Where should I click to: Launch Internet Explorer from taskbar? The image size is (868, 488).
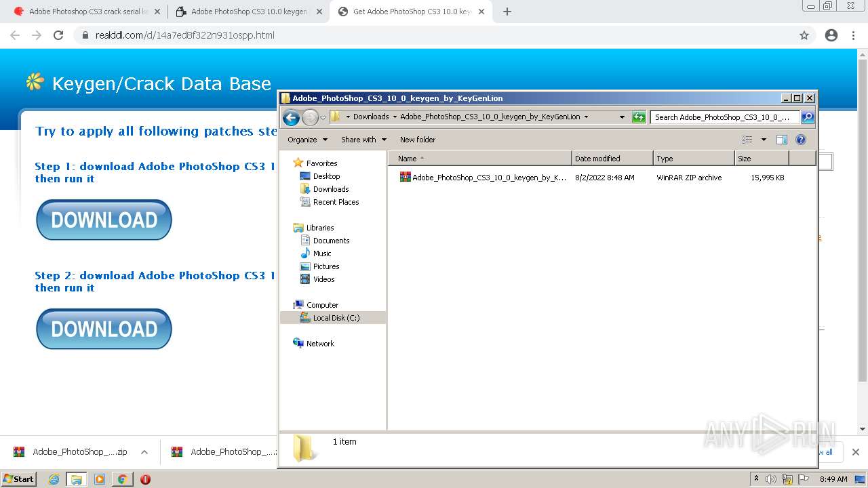(x=54, y=479)
